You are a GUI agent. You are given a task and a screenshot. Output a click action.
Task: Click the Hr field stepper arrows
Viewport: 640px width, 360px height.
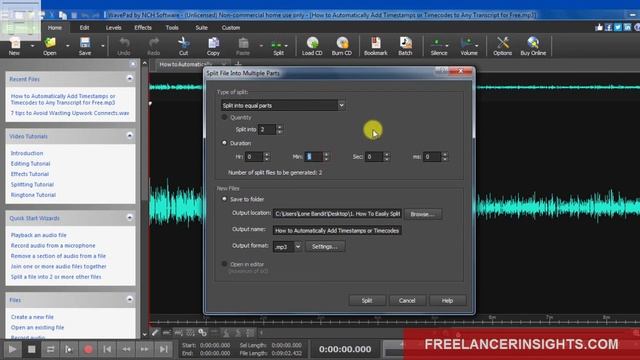(267, 157)
